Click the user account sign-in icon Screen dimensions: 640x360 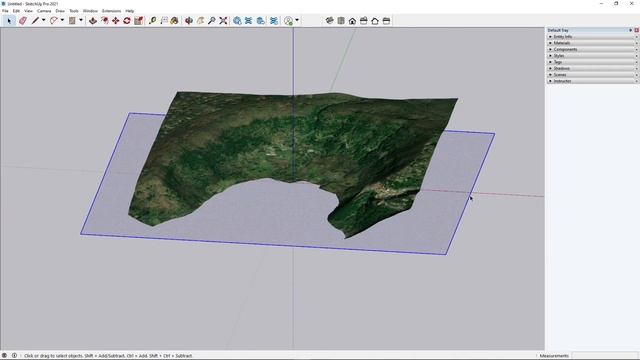tap(289, 20)
